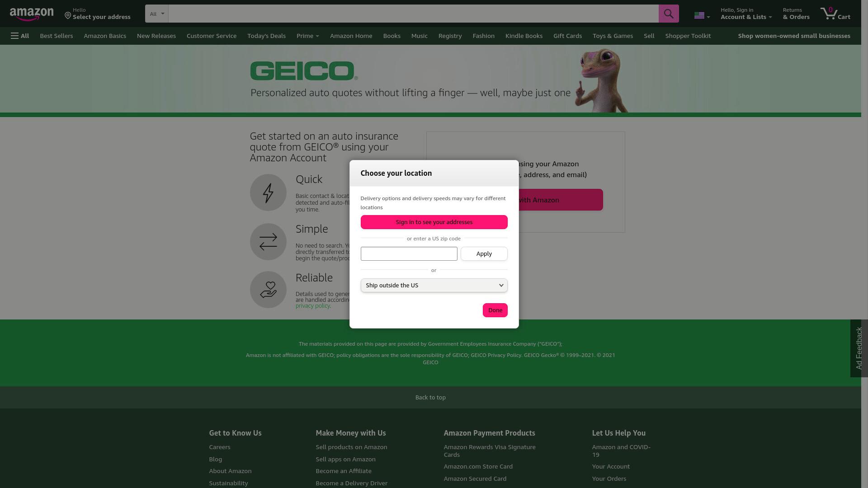Go to Books

pyautogui.click(x=392, y=36)
